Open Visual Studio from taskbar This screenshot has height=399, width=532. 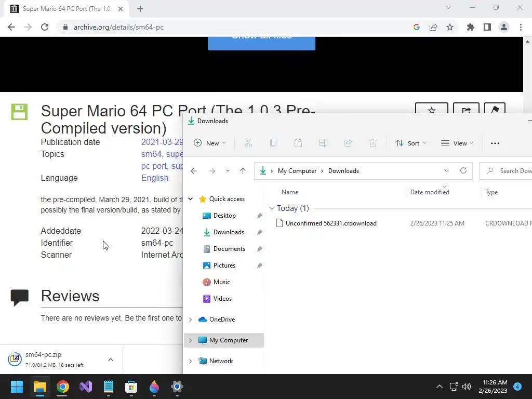86,387
